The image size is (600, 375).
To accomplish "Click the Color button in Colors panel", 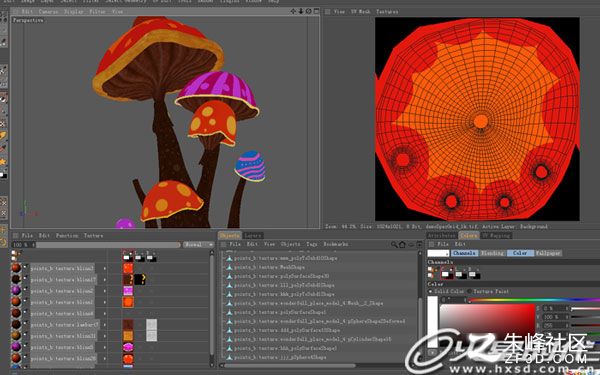I will (x=520, y=253).
